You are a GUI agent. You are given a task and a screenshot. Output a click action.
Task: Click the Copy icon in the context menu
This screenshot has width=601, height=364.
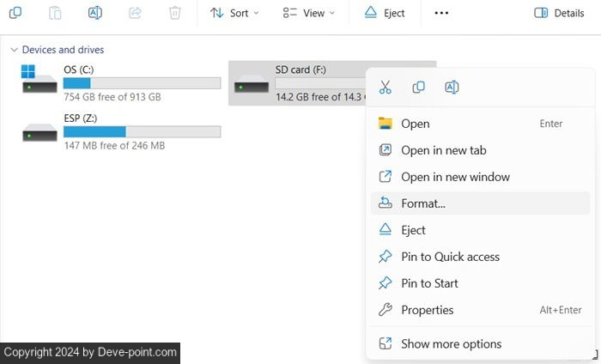(x=418, y=88)
